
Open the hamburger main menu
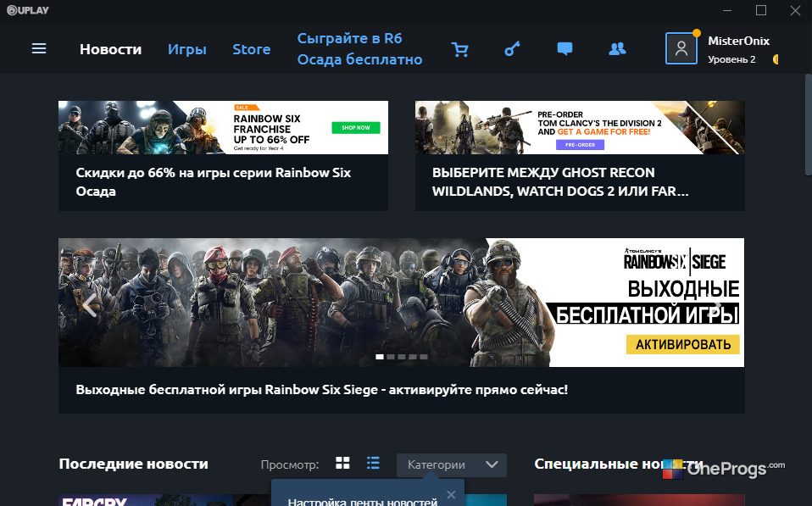[39, 48]
